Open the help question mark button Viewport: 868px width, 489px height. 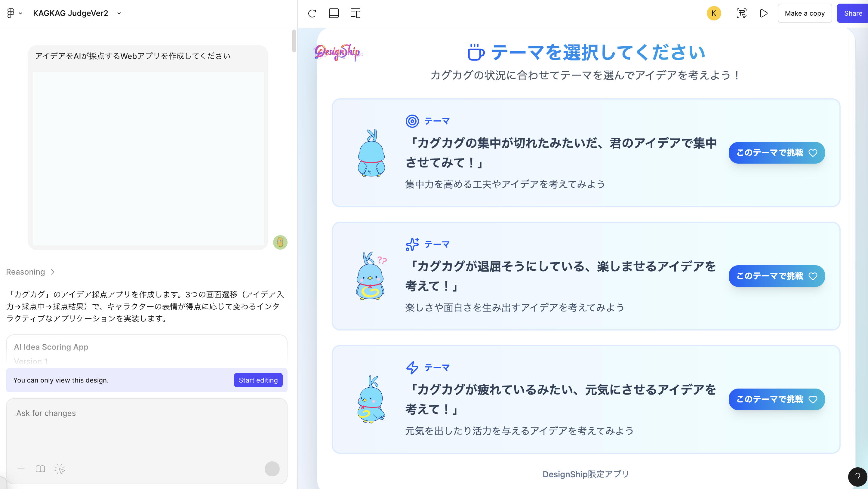click(x=857, y=477)
